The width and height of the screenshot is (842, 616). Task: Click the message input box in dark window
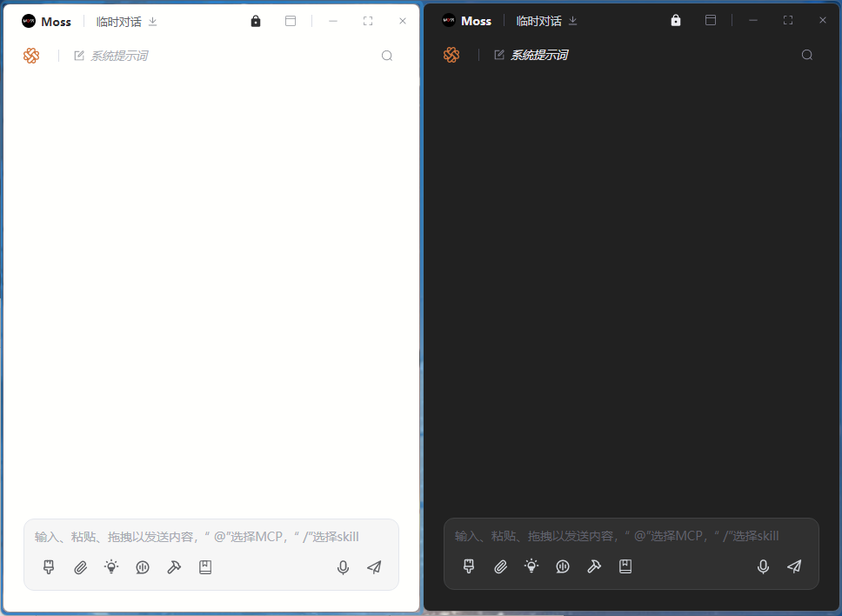click(x=631, y=536)
